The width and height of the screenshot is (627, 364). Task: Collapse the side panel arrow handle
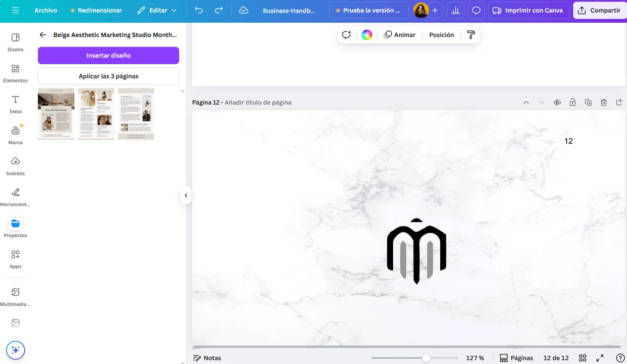point(186,195)
